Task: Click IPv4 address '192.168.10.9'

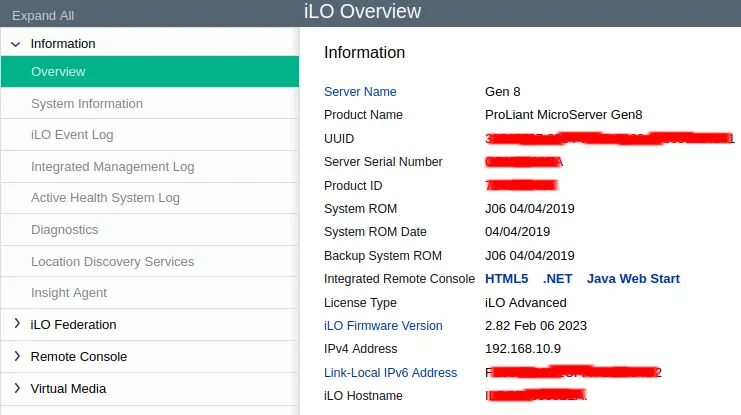Action: (x=523, y=349)
